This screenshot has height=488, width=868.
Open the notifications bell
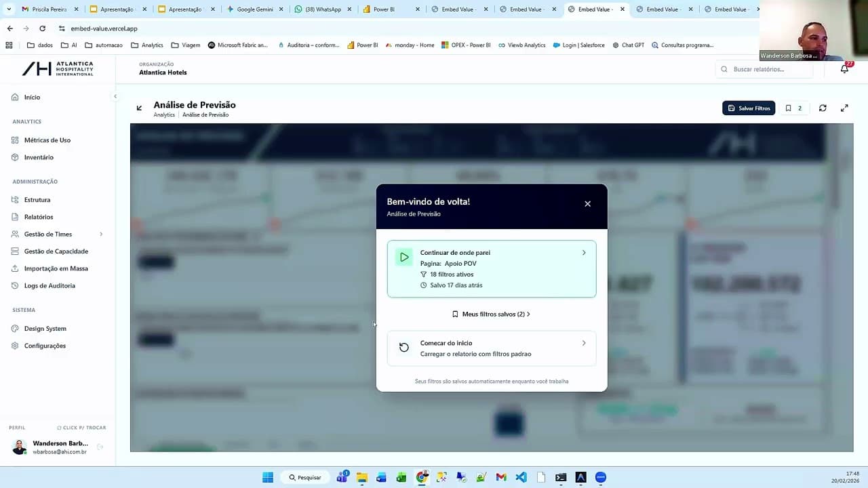click(844, 69)
